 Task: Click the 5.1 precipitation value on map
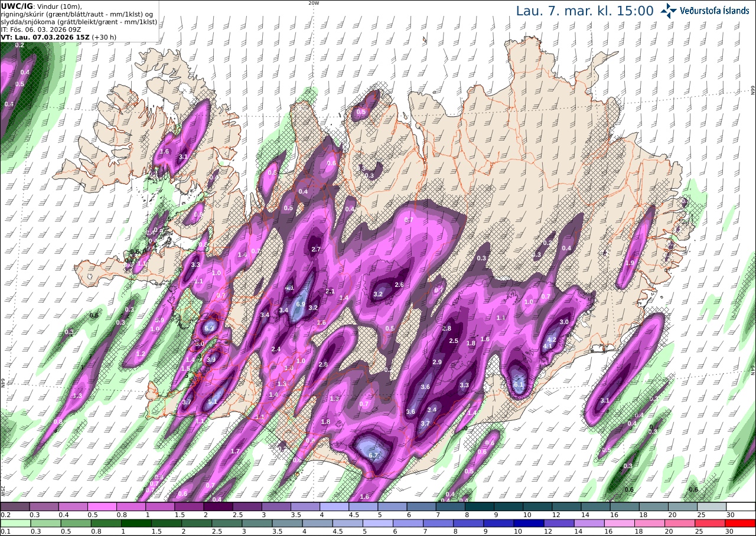click(x=213, y=402)
